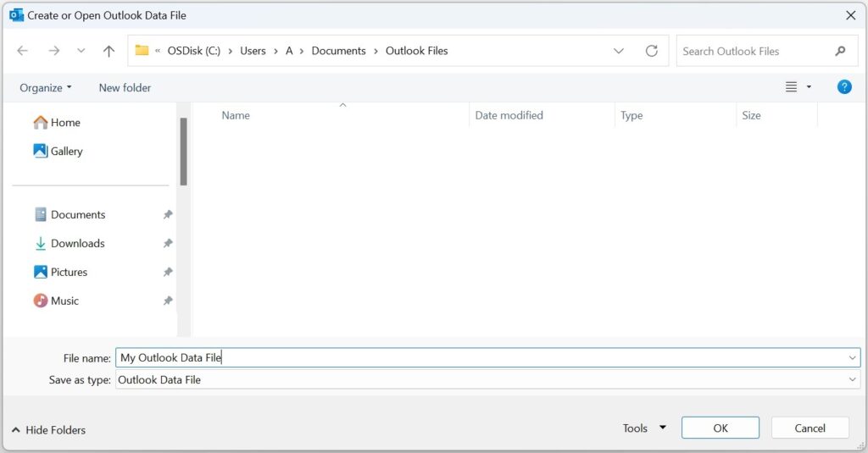Unpin Music using its pin icon
The width and height of the screenshot is (868, 453).
pyautogui.click(x=168, y=301)
